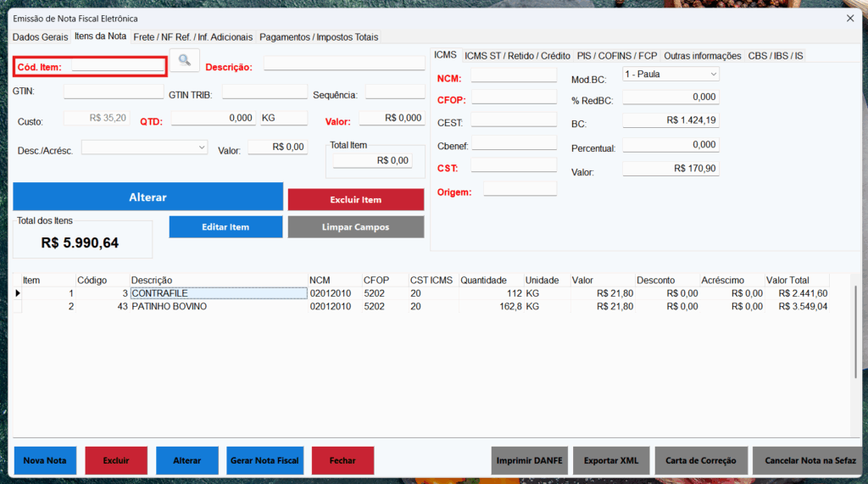This screenshot has height=484, width=868.
Task: Focus the NCM input field
Action: (x=514, y=76)
